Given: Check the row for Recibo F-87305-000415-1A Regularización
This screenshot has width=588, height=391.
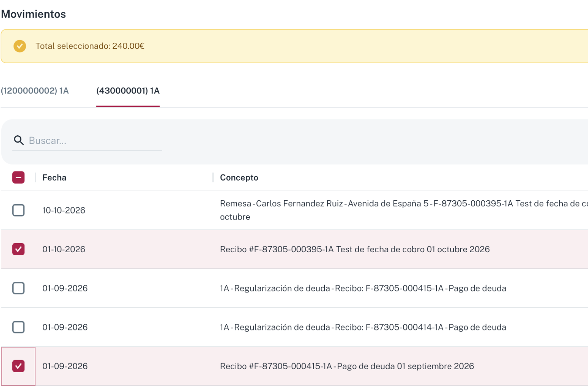Looking at the screenshot, I should (x=18, y=288).
